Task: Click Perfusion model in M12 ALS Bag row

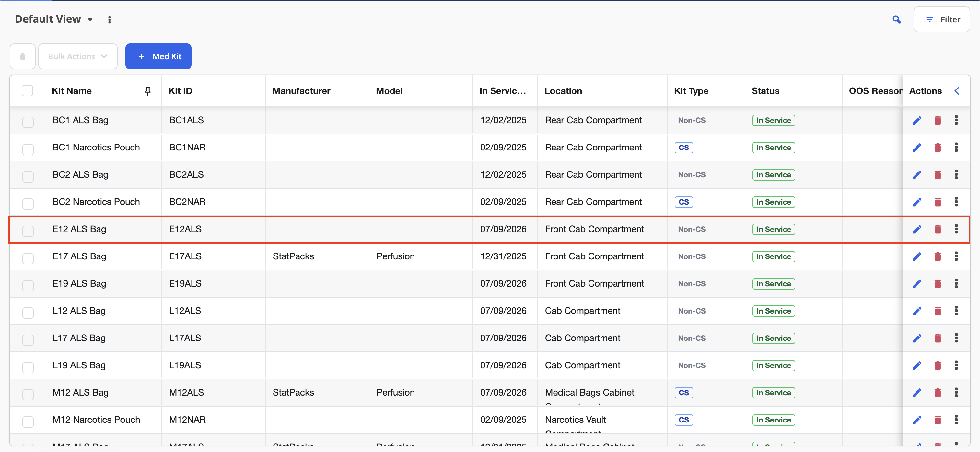Action: coord(395,392)
